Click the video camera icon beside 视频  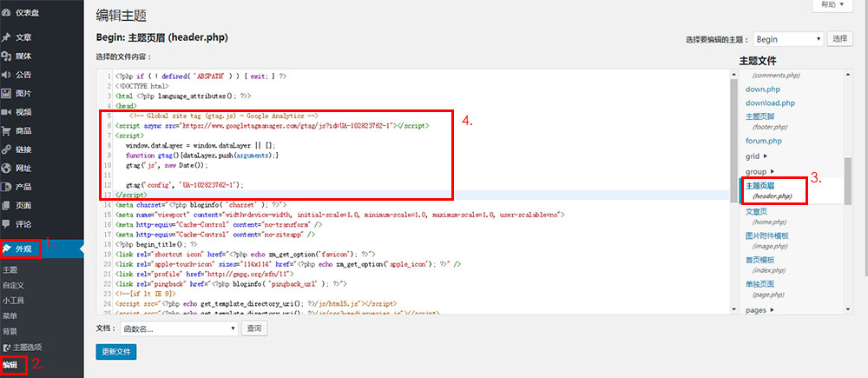point(7,112)
